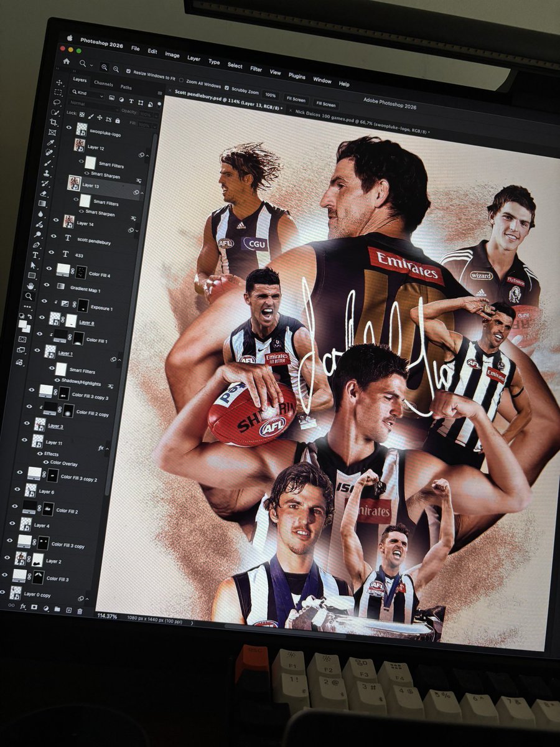Image resolution: width=560 pixels, height=747 pixels.
Task: Filter layers by adjustment layer type
Action: [x=121, y=100]
